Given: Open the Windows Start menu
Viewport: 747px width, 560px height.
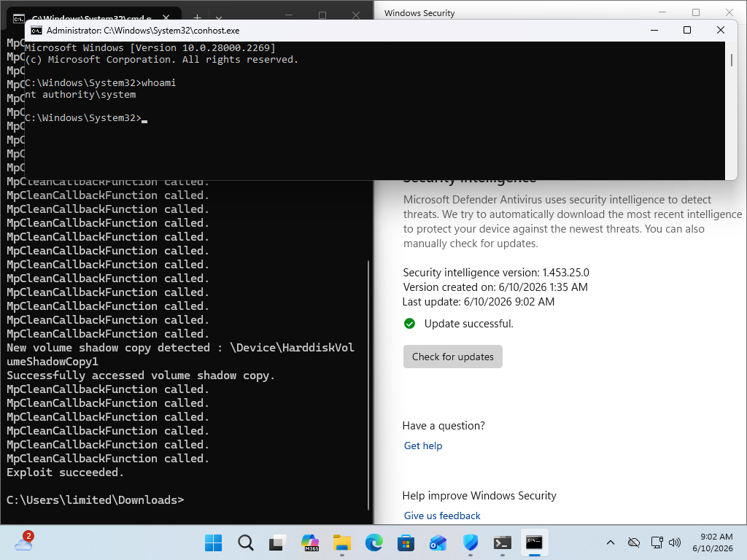Looking at the screenshot, I should point(214,542).
